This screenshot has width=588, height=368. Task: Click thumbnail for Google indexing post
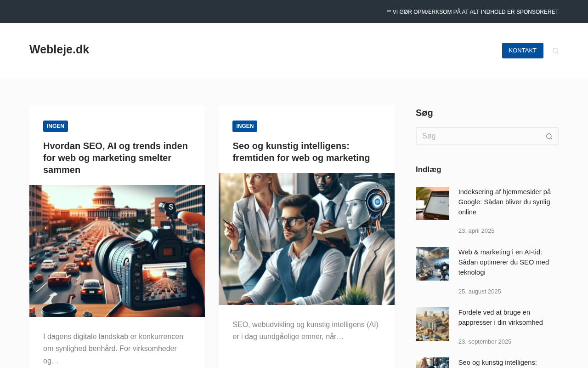tap(432, 203)
